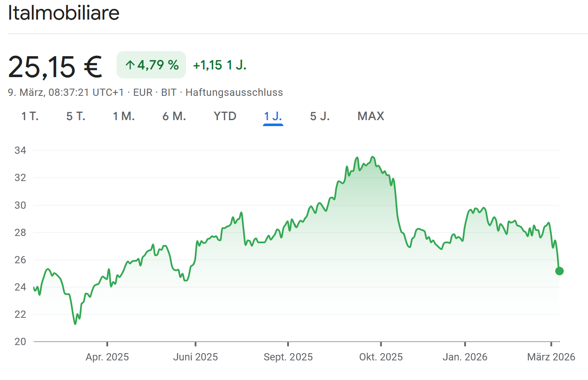Open the Haftungsausschluss disclaimer link
The height and width of the screenshot is (380, 588).
pyautogui.click(x=234, y=92)
